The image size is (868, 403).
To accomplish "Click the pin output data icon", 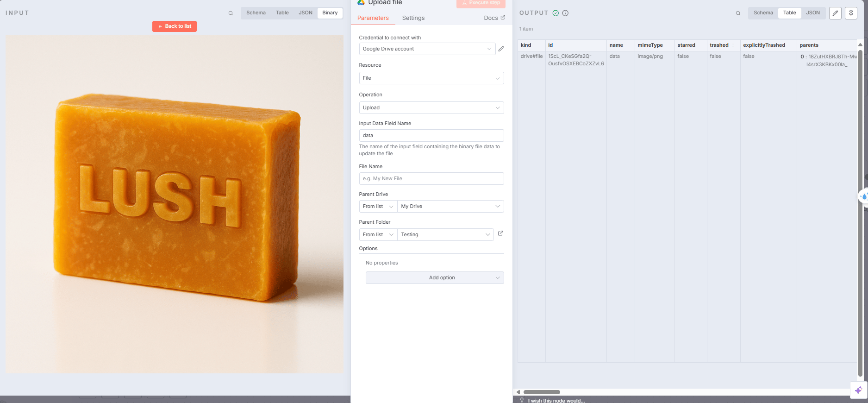I will click(x=851, y=13).
